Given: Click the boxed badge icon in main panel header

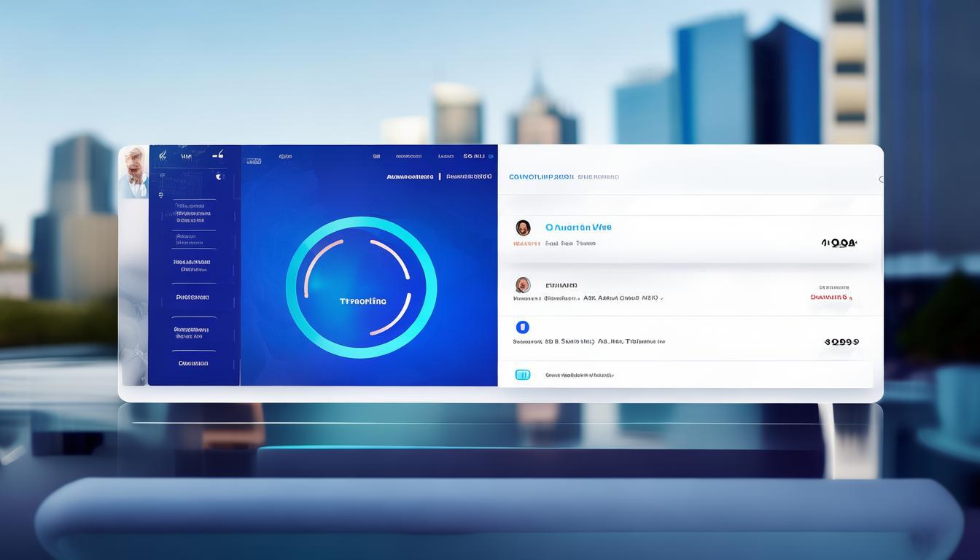Looking at the screenshot, I should coord(253,161).
